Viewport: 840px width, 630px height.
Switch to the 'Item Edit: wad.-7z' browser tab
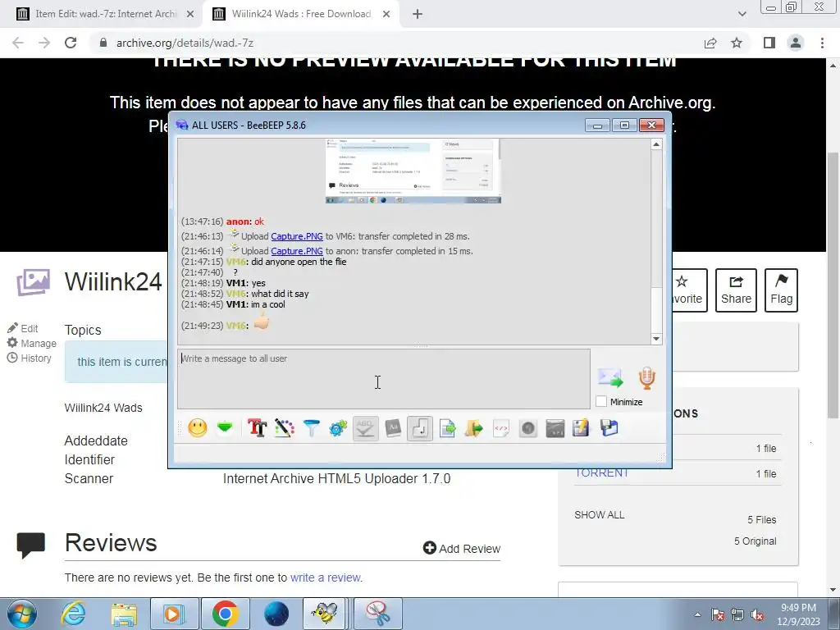click(106, 14)
